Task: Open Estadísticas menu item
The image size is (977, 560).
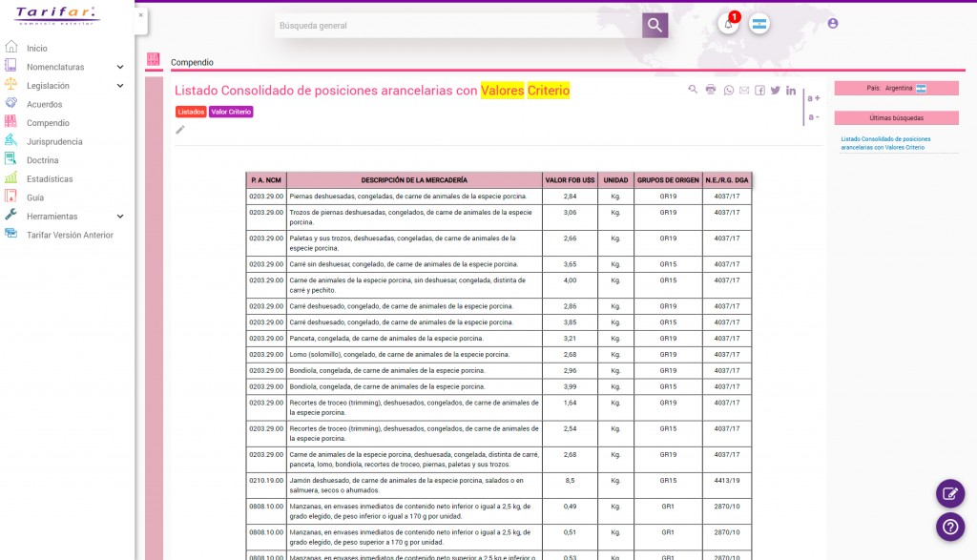Action: [50, 178]
